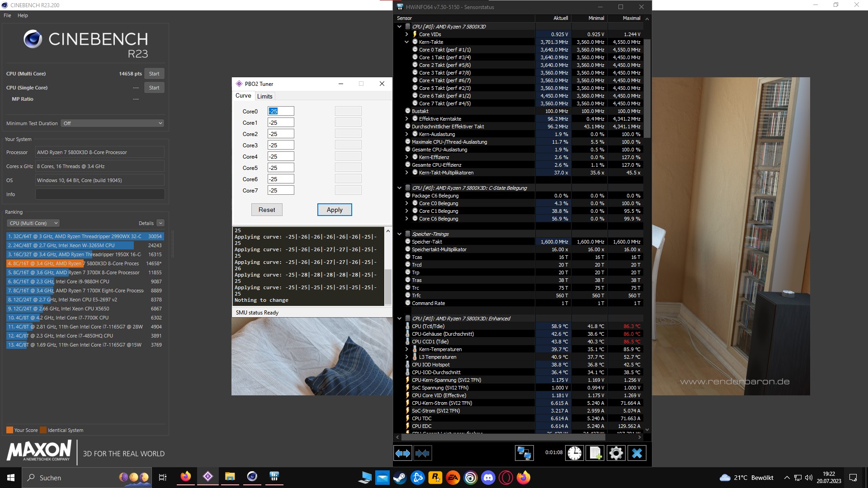Start Firefox from the taskbar
Screen dimensions: 868x488
click(186, 478)
